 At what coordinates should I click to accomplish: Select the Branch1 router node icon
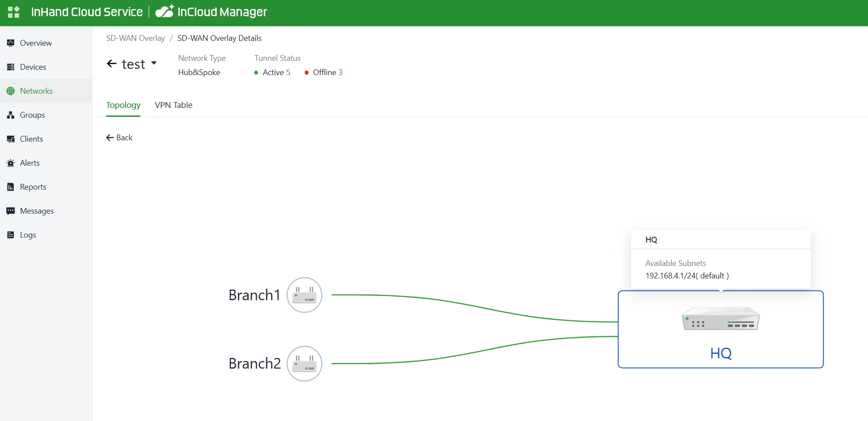pos(304,295)
